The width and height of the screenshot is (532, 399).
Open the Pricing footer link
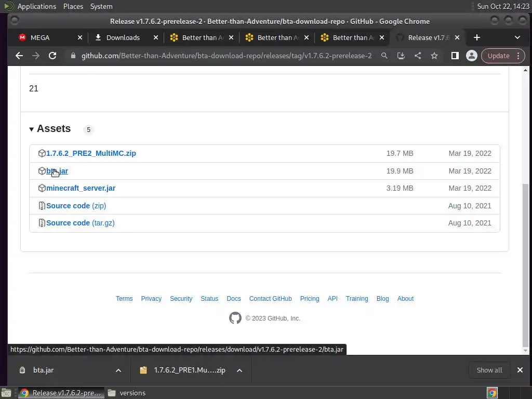tap(310, 299)
